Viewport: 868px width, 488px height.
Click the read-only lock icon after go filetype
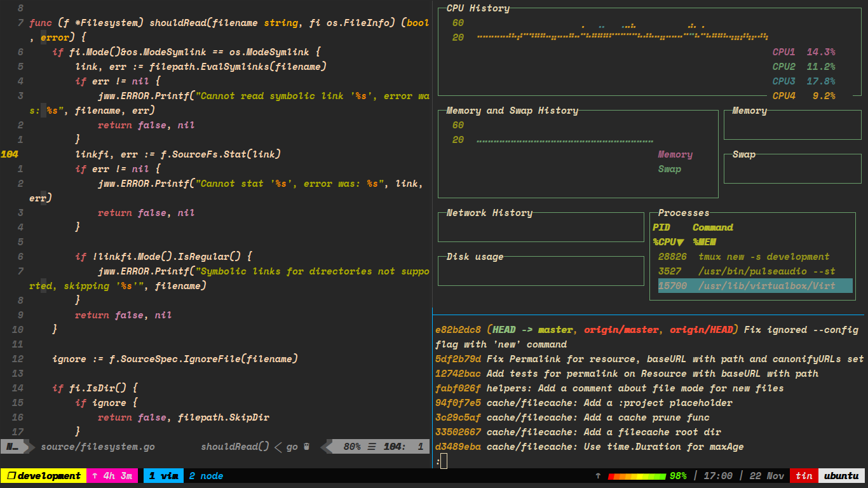tap(307, 447)
